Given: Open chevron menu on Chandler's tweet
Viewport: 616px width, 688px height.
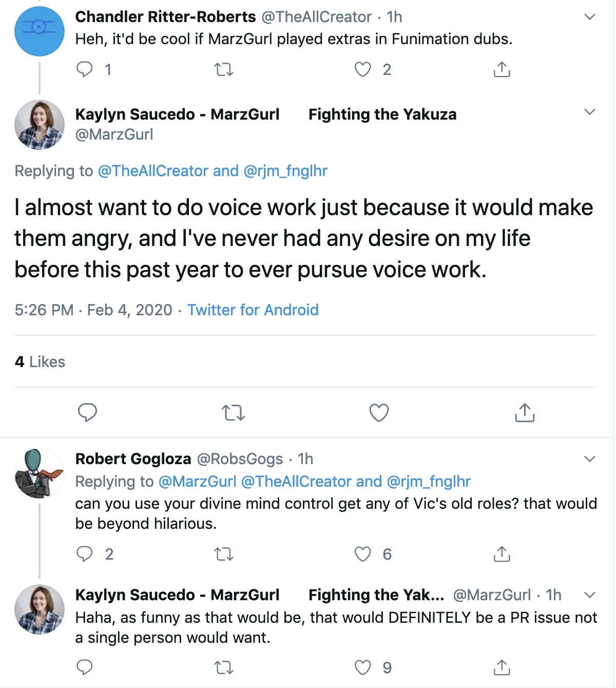Looking at the screenshot, I should pyautogui.click(x=590, y=17).
